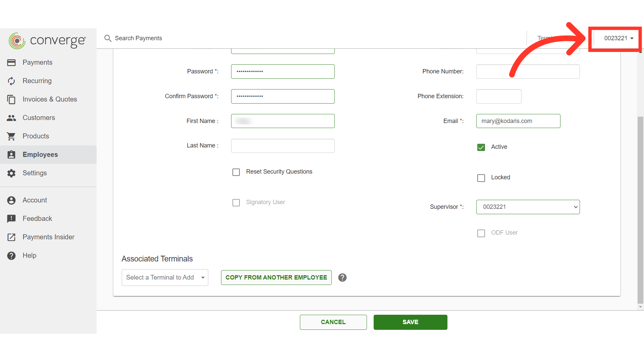Click Copy From Another Employee button
This screenshot has width=644, height=362.
pyautogui.click(x=276, y=278)
